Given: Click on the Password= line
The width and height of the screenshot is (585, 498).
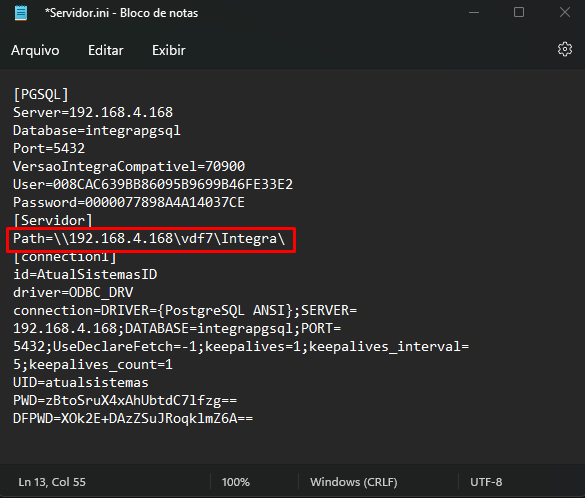Looking at the screenshot, I should point(129,203).
